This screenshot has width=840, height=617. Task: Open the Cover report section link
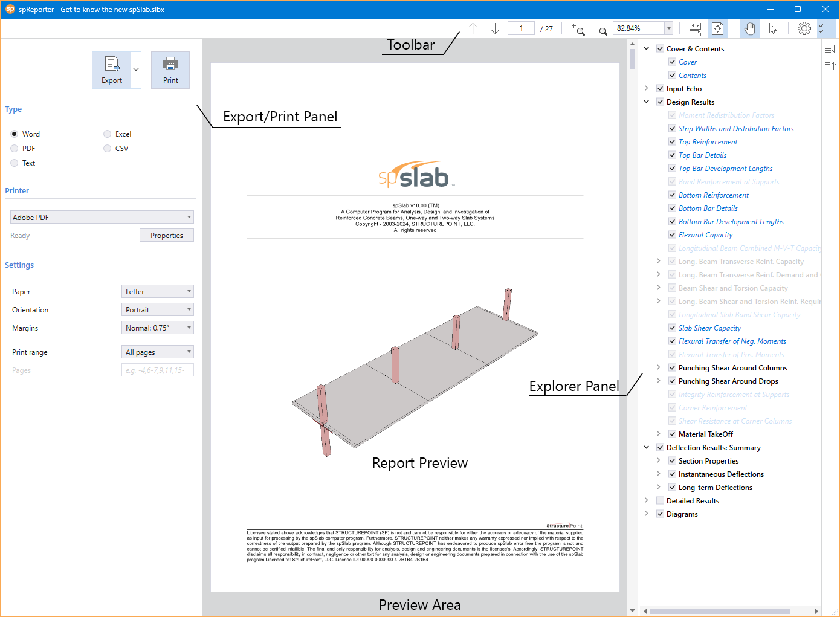pyautogui.click(x=688, y=62)
